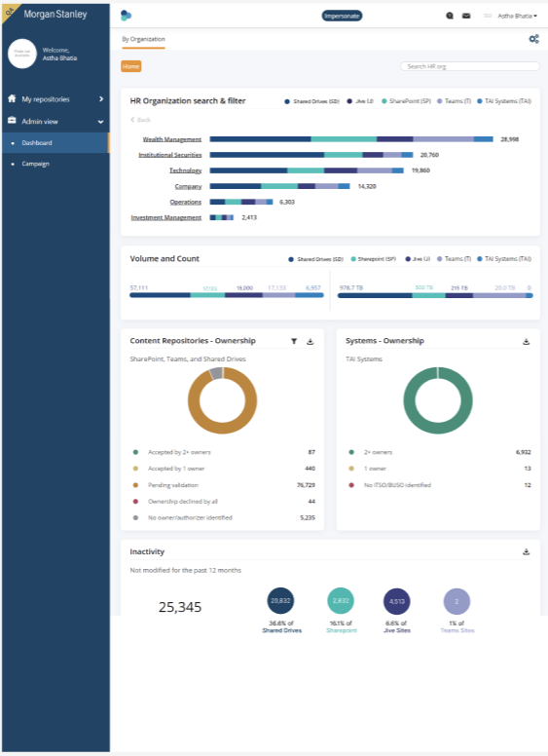Image resolution: width=548 pixels, height=756 pixels.
Task: Open the Operations organization link
Action: coord(185,202)
